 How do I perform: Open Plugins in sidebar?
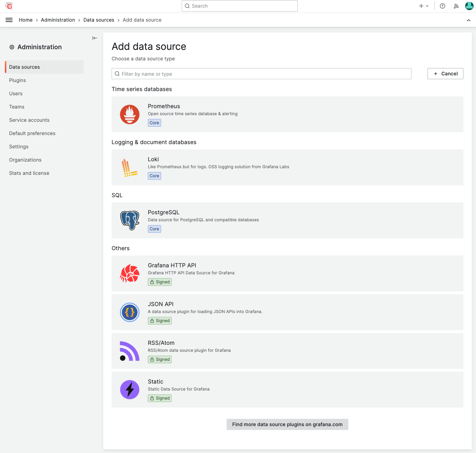tap(17, 80)
